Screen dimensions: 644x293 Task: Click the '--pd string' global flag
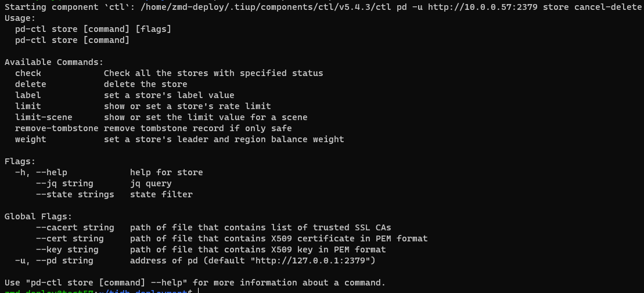(x=64, y=261)
